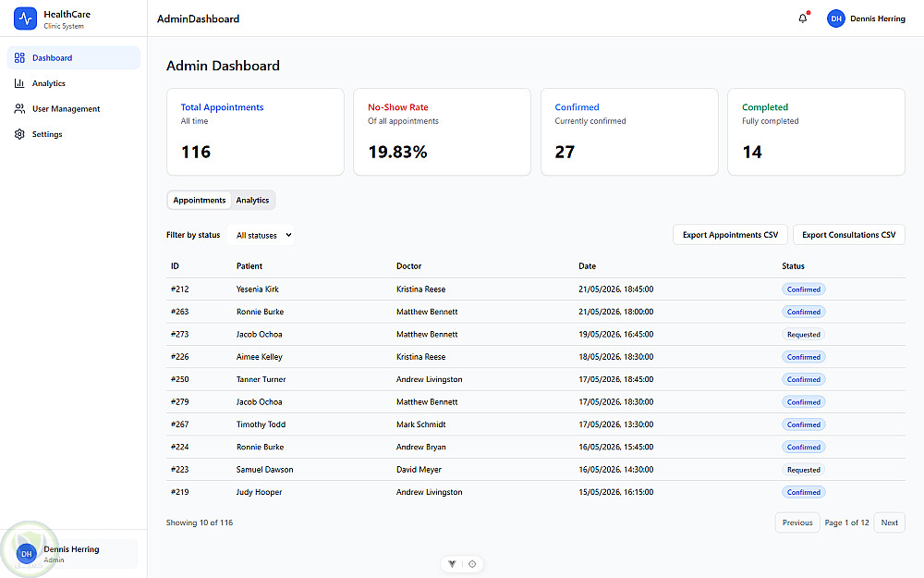The width and height of the screenshot is (924, 578).
Task: Switch to the Analytics tab
Action: coord(252,200)
